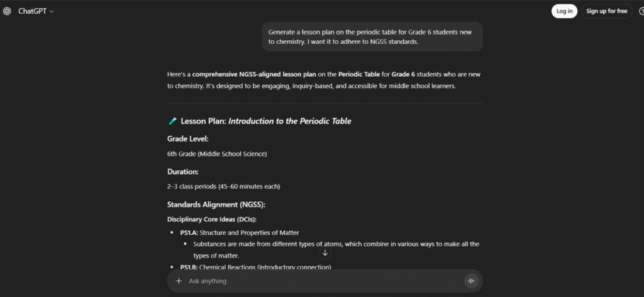
Task: Click the plus attach icon in composer
Action: 179,281
